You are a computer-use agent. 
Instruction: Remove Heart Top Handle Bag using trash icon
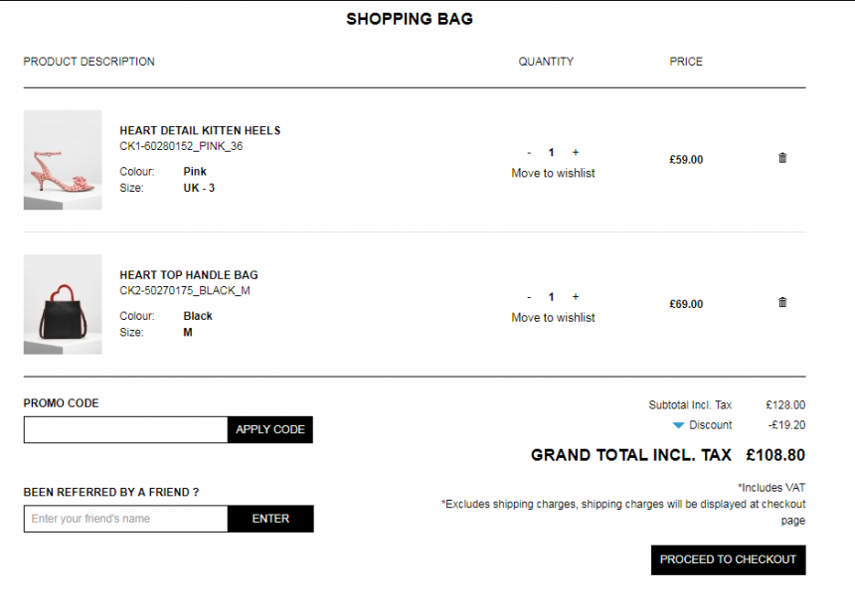(x=782, y=303)
